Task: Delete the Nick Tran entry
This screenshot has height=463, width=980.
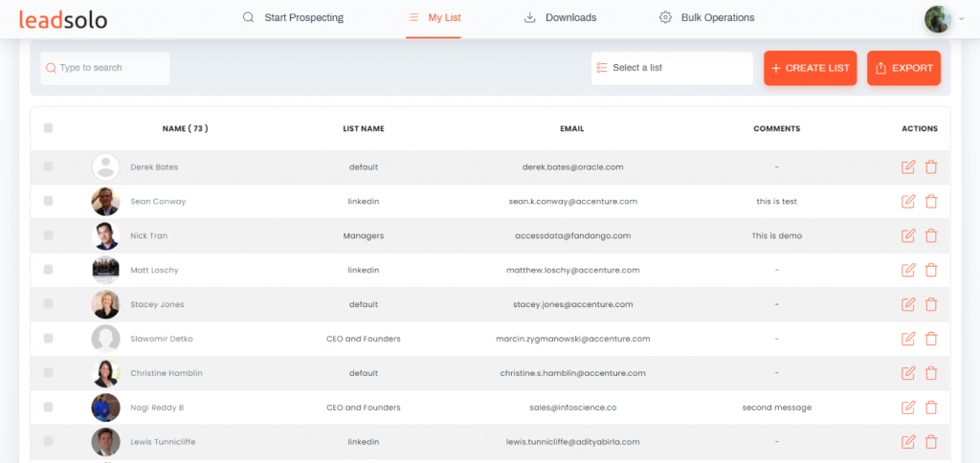Action: [x=931, y=235]
